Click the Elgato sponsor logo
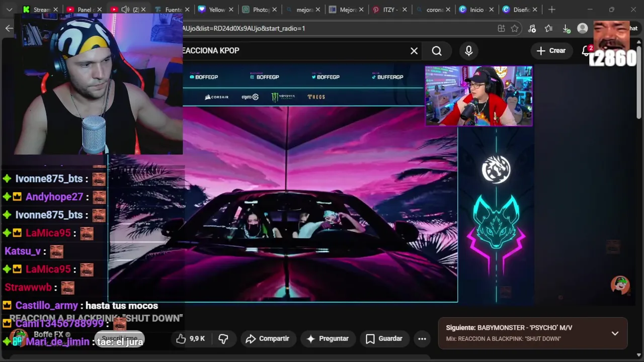This screenshot has height=362, width=644. pyautogui.click(x=250, y=97)
